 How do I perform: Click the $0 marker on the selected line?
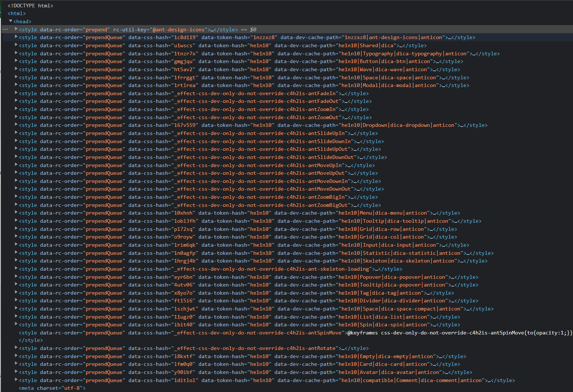pos(253,29)
